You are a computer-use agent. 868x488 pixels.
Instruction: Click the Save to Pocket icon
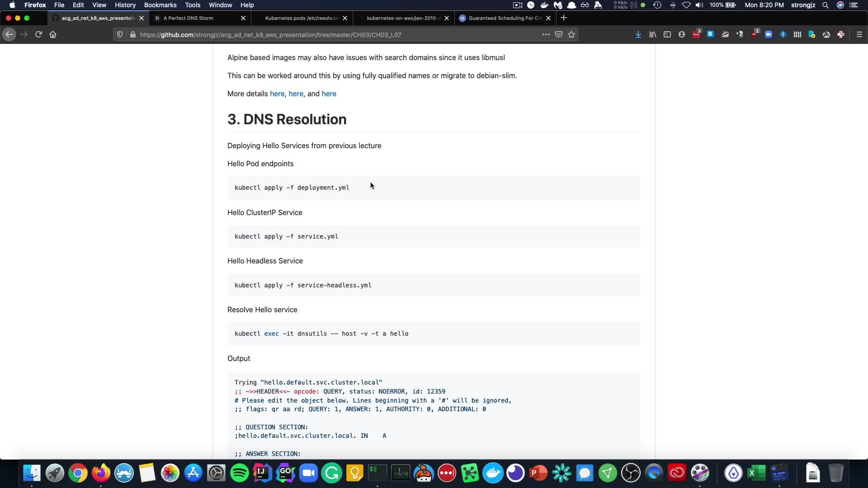pyautogui.click(x=559, y=34)
